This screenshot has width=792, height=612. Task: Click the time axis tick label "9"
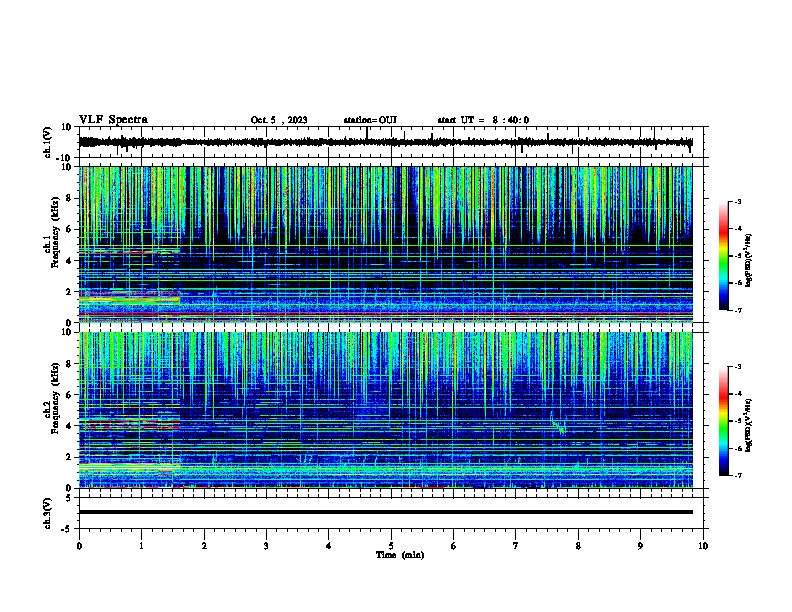coord(640,546)
